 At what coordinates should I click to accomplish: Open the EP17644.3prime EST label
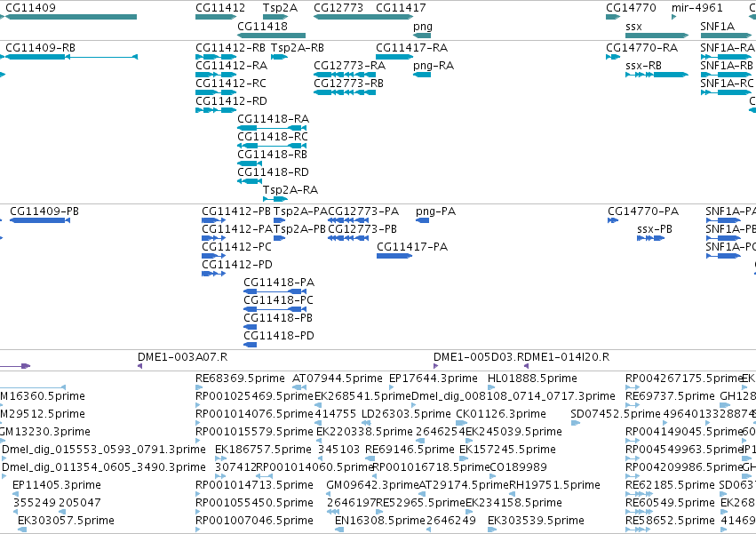pos(434,379)
